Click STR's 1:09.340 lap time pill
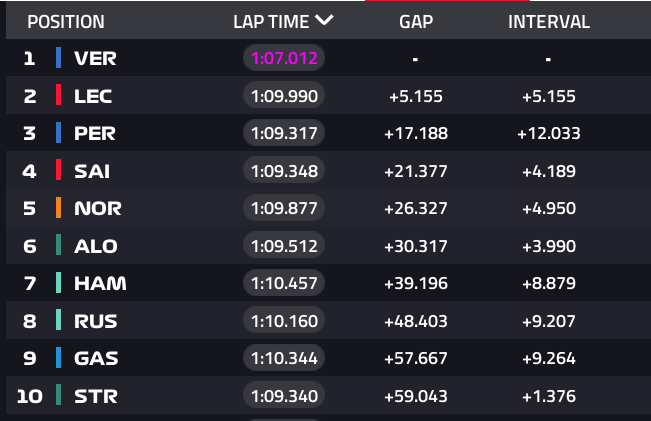651x421 pixels. 284,396
